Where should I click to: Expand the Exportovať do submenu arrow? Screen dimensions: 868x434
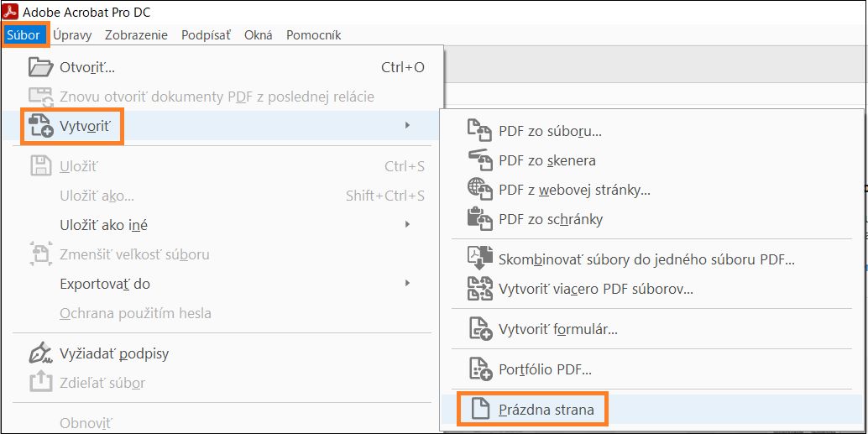(407, 284)
